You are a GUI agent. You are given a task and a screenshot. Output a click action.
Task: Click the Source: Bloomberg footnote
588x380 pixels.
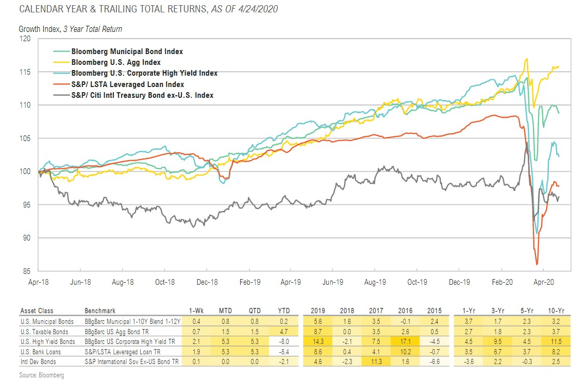coord(42,375)
